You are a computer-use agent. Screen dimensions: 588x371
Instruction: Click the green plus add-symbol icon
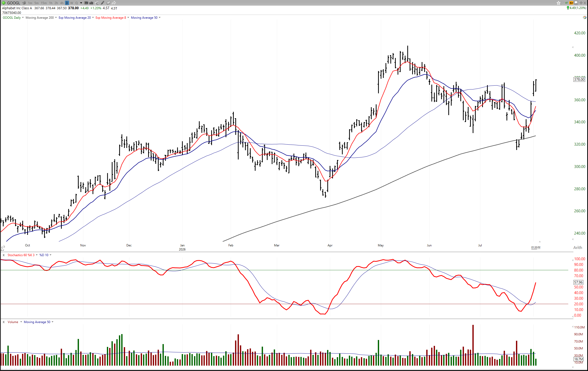pos(4,3)
